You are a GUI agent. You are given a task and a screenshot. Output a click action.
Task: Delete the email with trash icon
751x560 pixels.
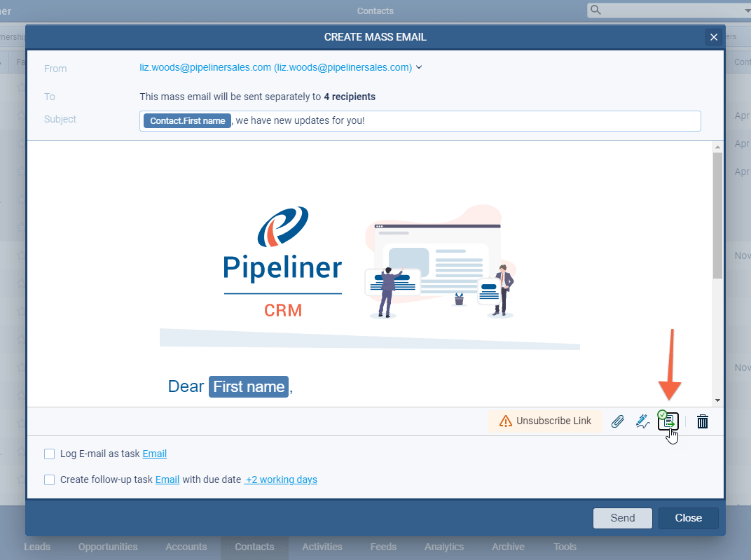(703, 421)
